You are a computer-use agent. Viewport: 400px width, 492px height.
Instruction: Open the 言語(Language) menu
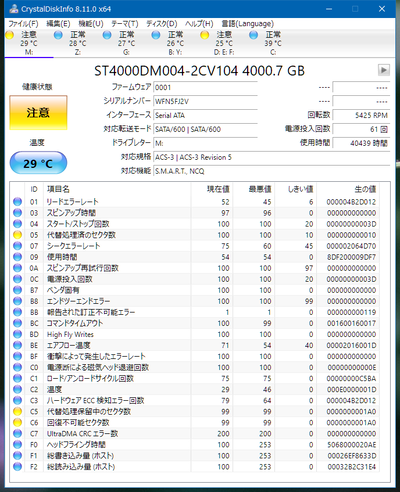click(248, 24)
